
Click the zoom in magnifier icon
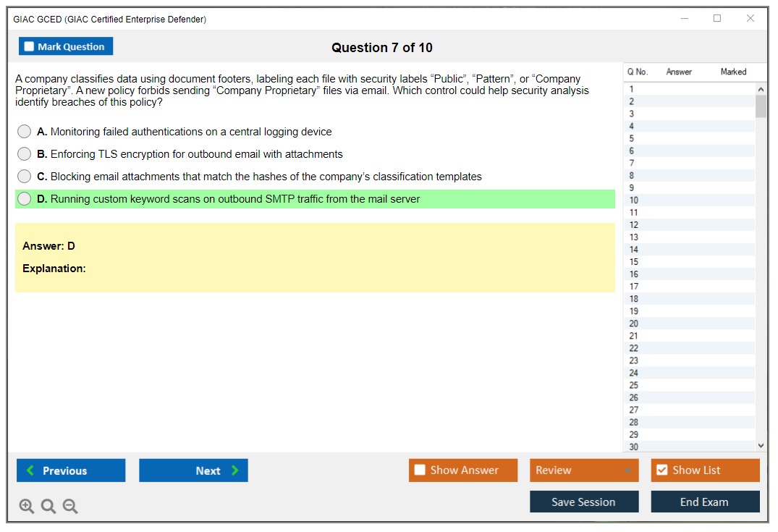point(27,507)
